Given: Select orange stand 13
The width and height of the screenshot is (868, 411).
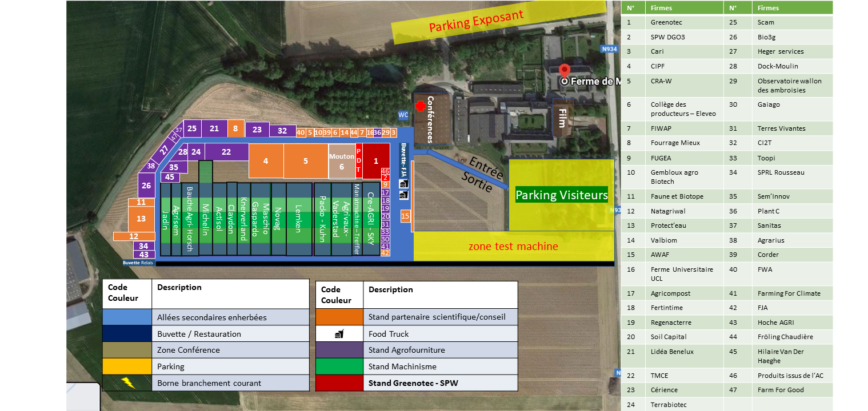Looking at the screenshot, I should [x=141, y=219].
